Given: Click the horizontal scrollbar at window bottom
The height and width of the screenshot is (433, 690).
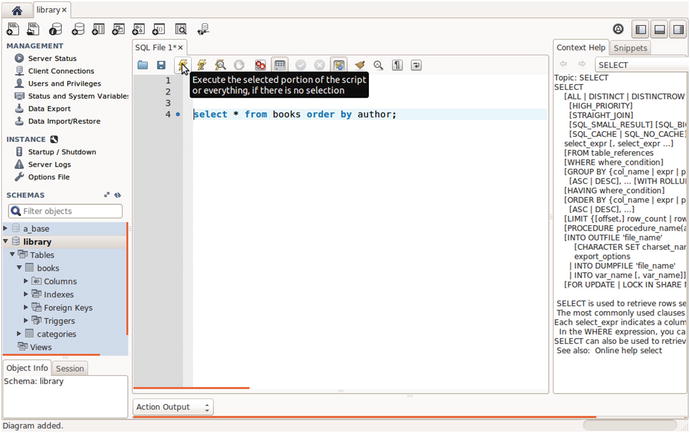Looking at the screenshot, I should [x=630, y=425].
